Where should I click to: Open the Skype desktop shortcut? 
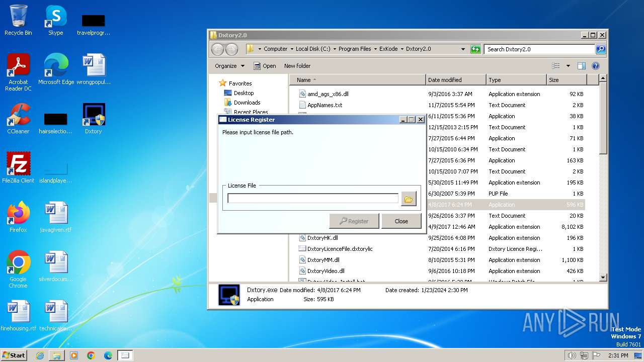click(x=55, y=20)
